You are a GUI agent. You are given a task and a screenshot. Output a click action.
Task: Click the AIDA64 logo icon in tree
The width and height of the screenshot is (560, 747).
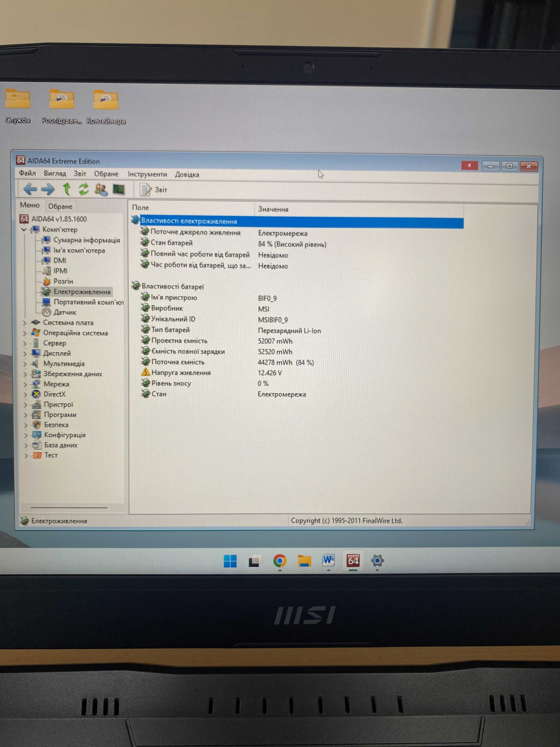tap(22, 218)
